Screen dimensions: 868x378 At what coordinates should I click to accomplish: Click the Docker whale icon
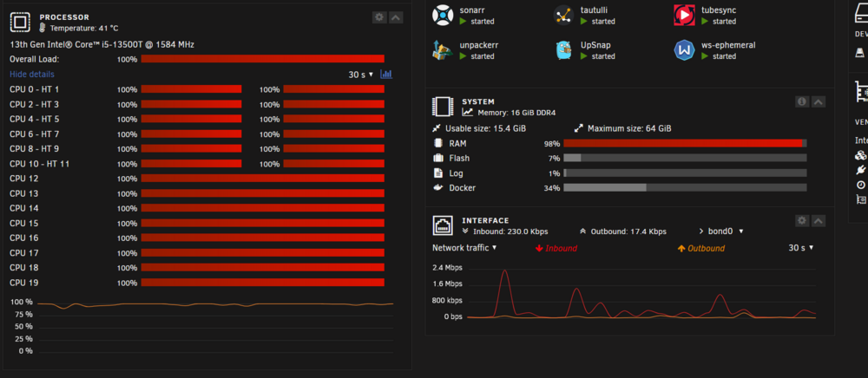438,188
